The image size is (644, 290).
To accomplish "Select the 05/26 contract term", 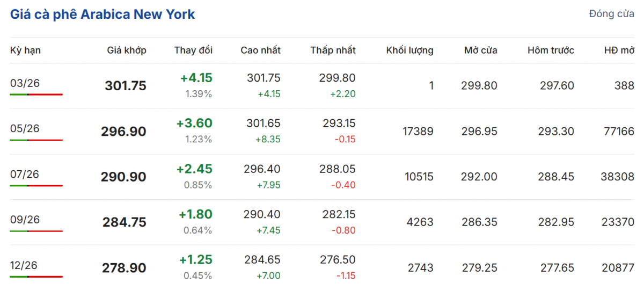I will pos(25,129).
